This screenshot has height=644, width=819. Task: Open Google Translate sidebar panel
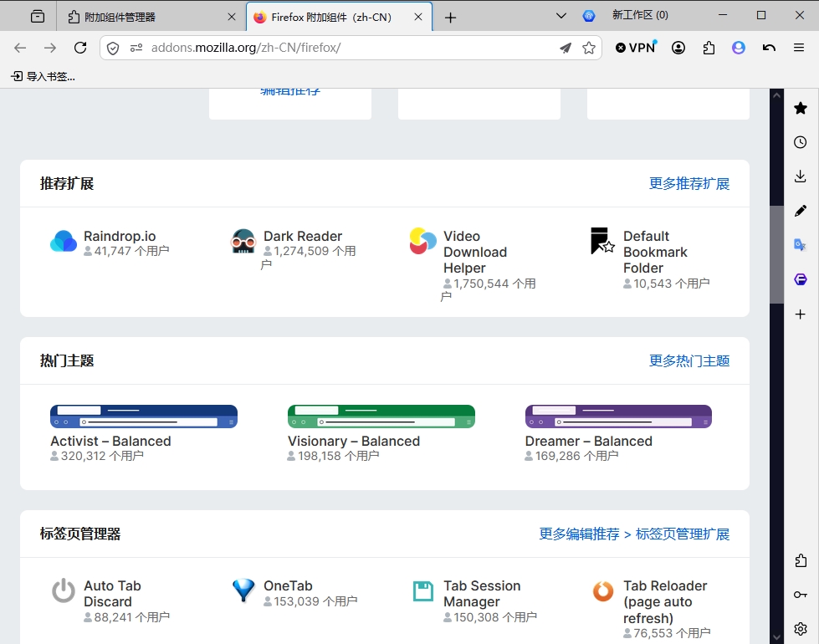point(801,244)
